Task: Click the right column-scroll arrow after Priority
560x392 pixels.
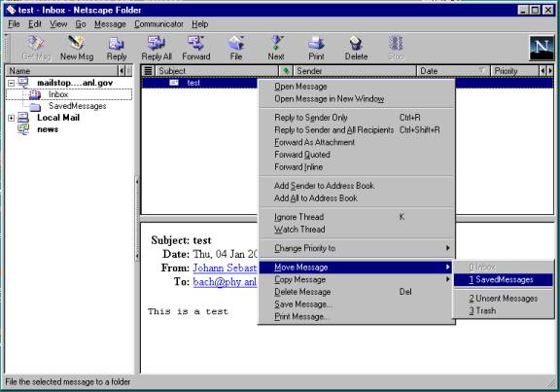Action: [550, 71]
